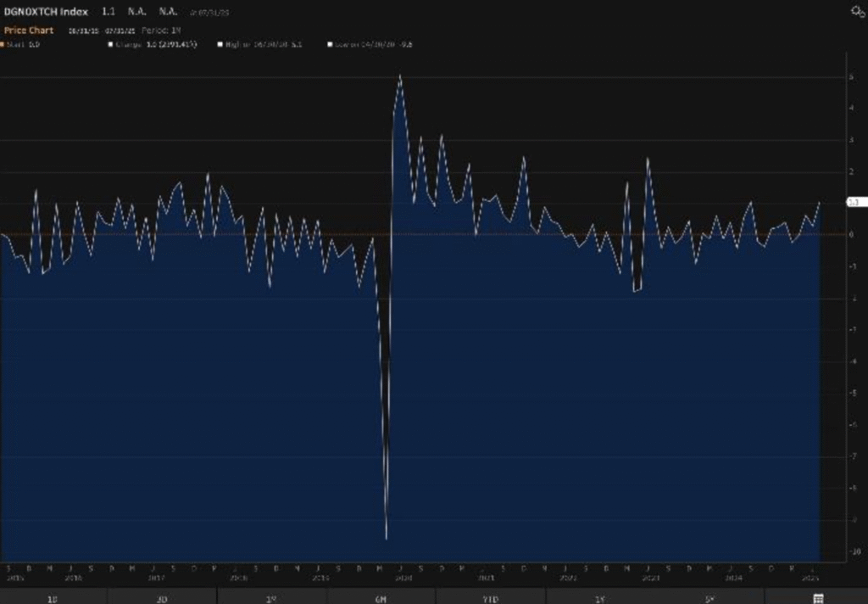Switch to the 1Y range tab
Screen dimensions: 868x604
pyautogui.click(x=599, y=598)
